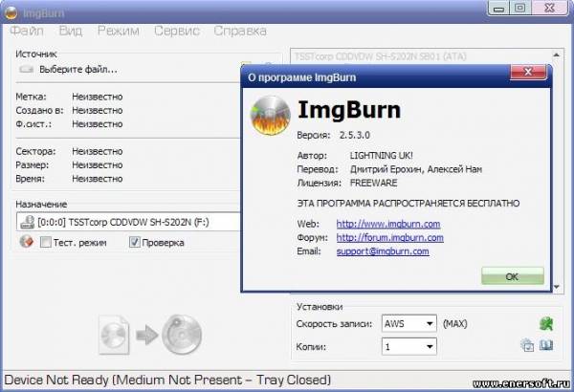Click the (MAX) speed label
Image resolution: width=574 pixels, height=392 pixels.
455,323
